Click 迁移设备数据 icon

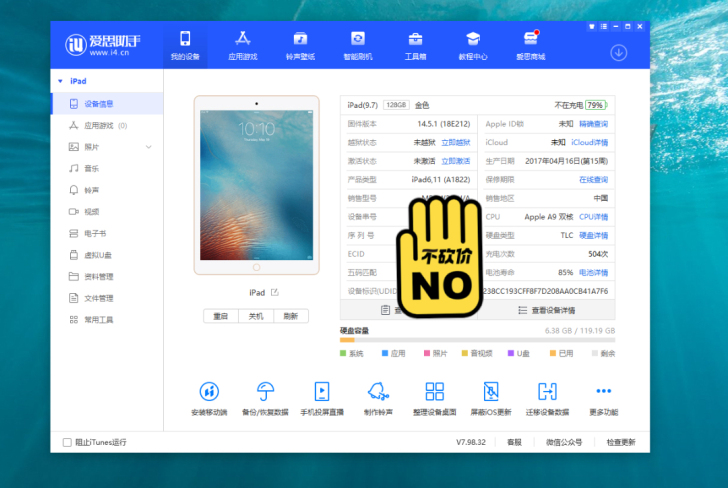click(x=547, y=391)
